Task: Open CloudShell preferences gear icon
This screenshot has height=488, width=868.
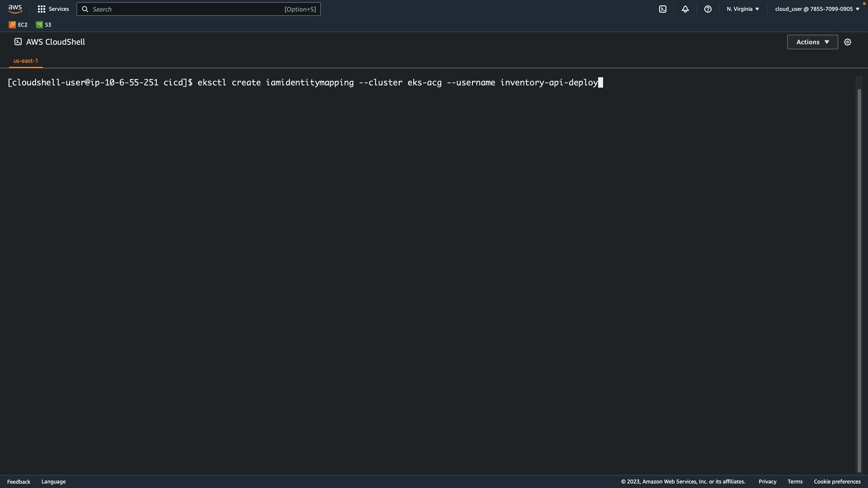Action: [x=848, y=42]
